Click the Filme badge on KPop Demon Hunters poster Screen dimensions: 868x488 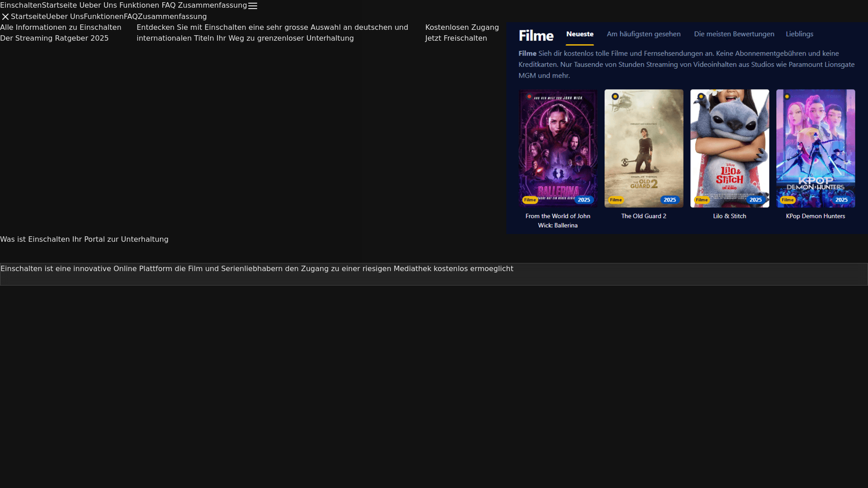[788, 200]
